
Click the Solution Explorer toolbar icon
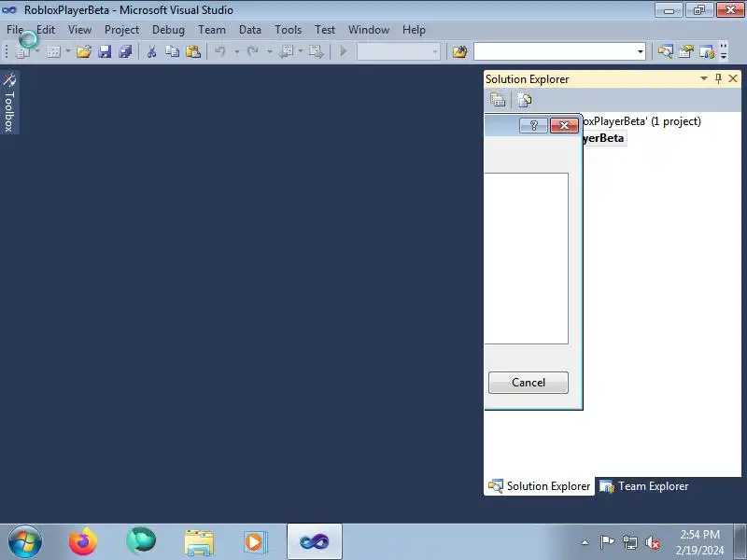pyautogui.click(x=666, y=51)
